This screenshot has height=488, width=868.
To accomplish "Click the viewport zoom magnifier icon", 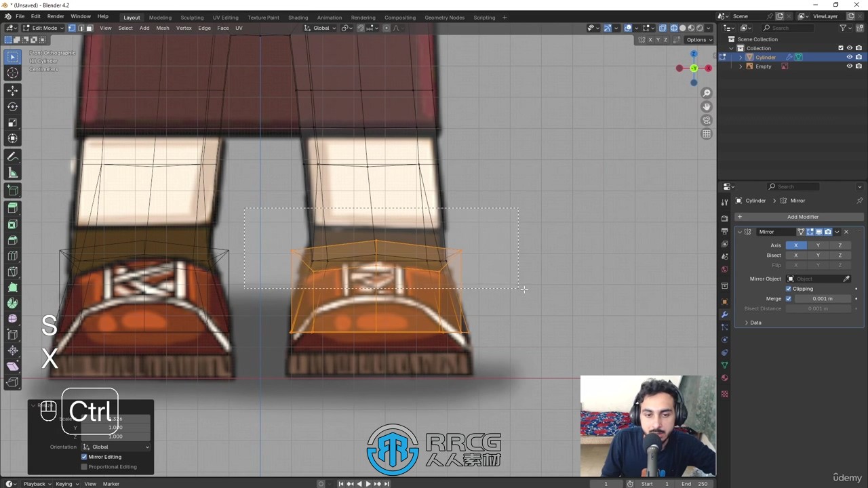I will click(x=707, y=94).
